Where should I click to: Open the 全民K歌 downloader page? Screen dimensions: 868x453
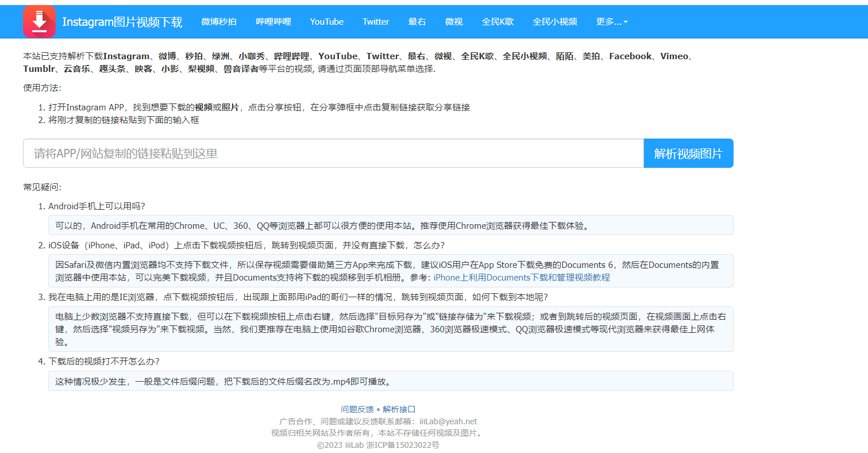tap(497, 21)
